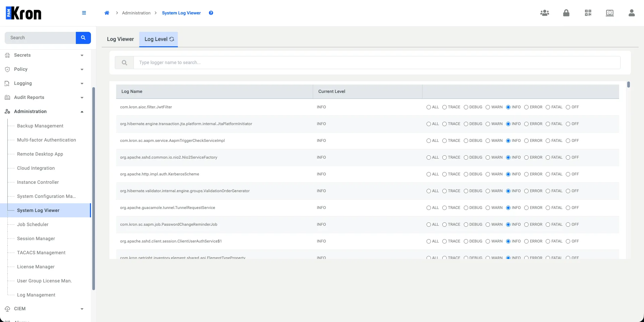The height and width of the screenshot is (322, 644).
Task: Set PasswordChangeReminderJob logger to FATAL
Action: tap(548, 225)
